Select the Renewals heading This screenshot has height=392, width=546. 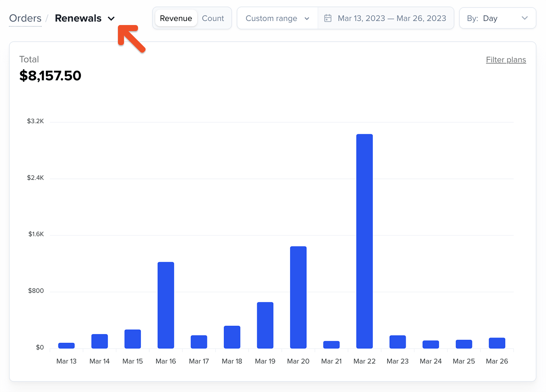click(x=78, y=18)
